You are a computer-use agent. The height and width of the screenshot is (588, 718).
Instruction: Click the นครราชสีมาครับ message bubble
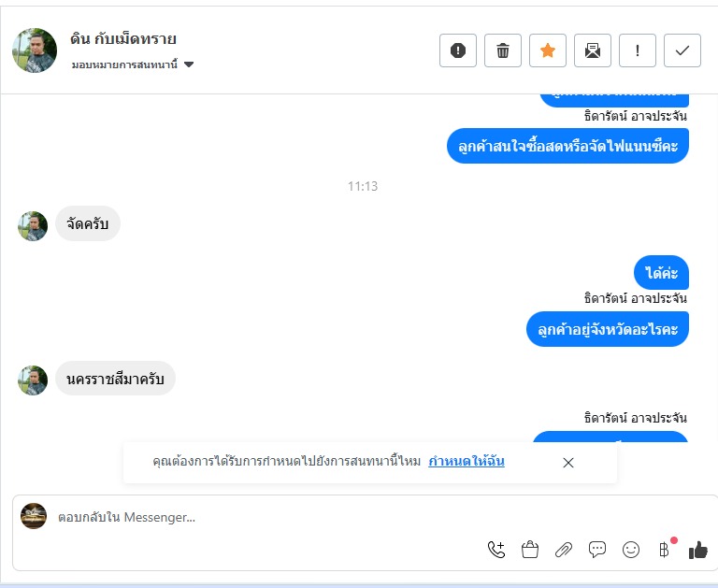pos(115,379)
